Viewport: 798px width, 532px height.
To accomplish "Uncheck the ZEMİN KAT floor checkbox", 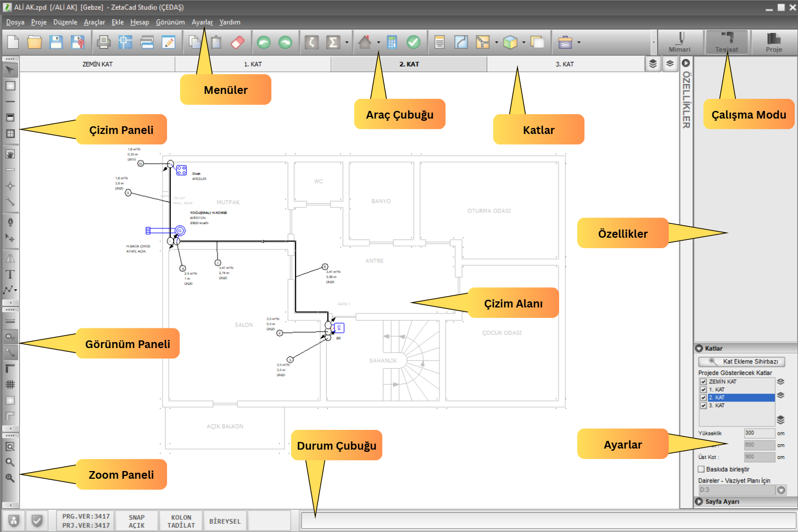I will point(703,382).
